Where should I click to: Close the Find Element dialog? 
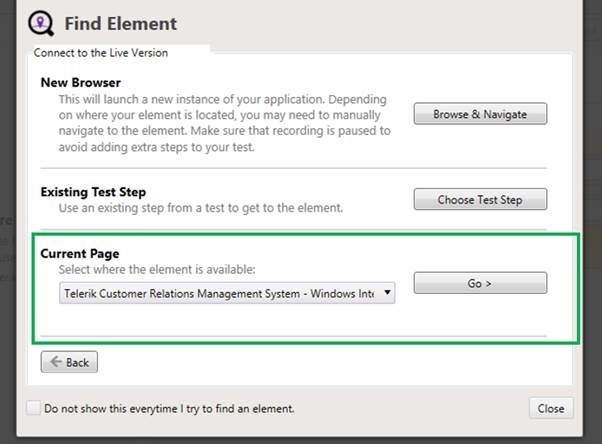coord(551,408)
